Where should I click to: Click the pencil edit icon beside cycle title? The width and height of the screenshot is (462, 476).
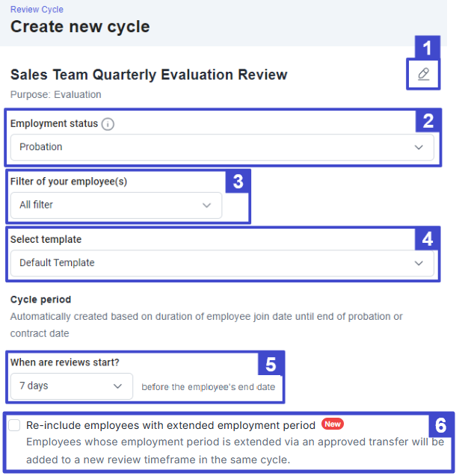pyautogui.click(x=423, y=74)
